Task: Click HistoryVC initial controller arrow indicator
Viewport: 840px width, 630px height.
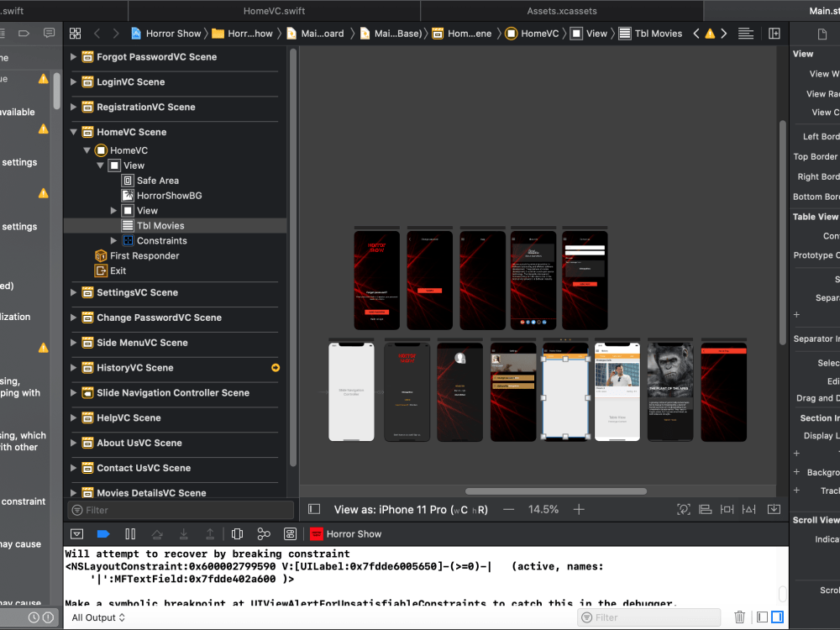Action: tap(276, 368)
